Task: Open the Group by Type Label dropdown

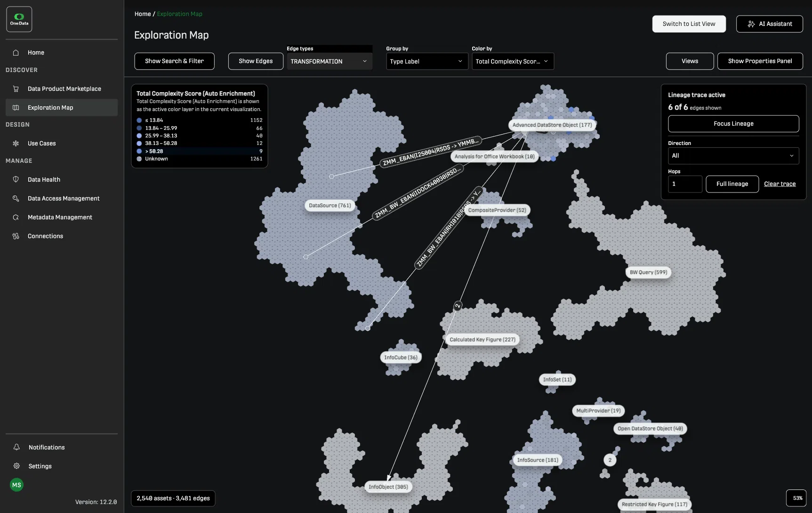Action: pos(427,62)
